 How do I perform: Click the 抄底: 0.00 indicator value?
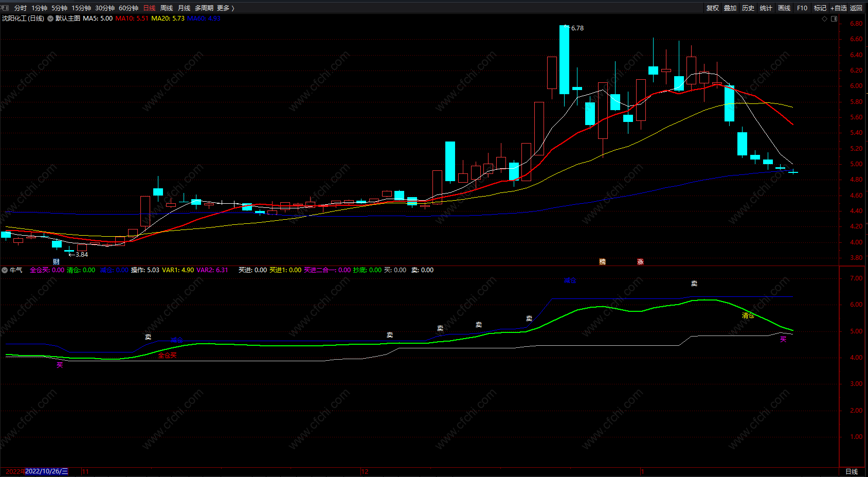tap(368, 270)
